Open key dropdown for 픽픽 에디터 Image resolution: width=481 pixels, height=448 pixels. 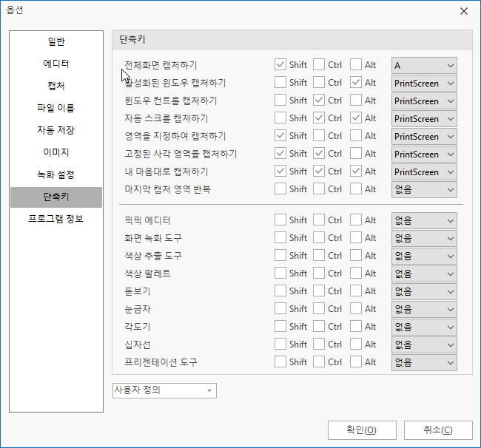click(x=424, y=221)
